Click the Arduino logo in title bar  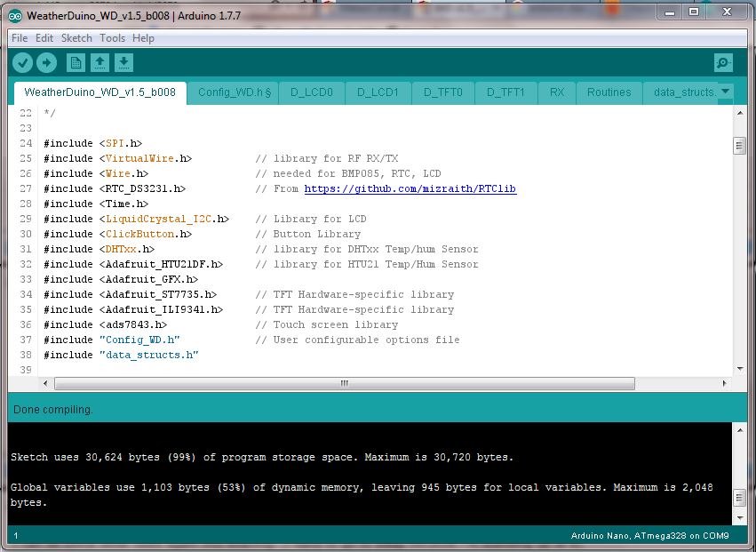[x=16, y=14]
